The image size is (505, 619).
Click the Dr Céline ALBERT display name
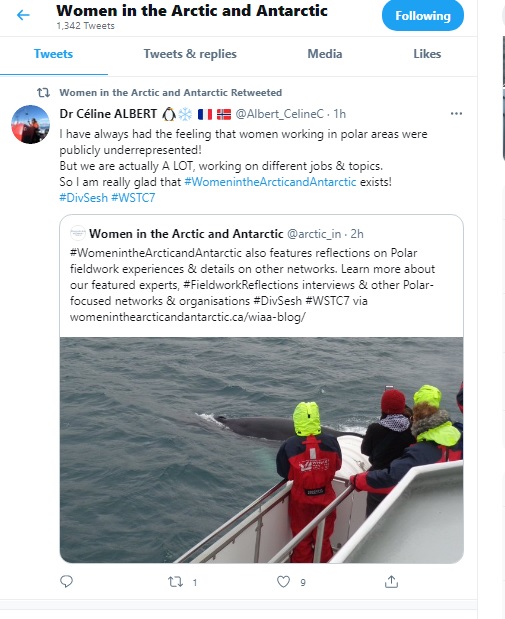point(108,114)
